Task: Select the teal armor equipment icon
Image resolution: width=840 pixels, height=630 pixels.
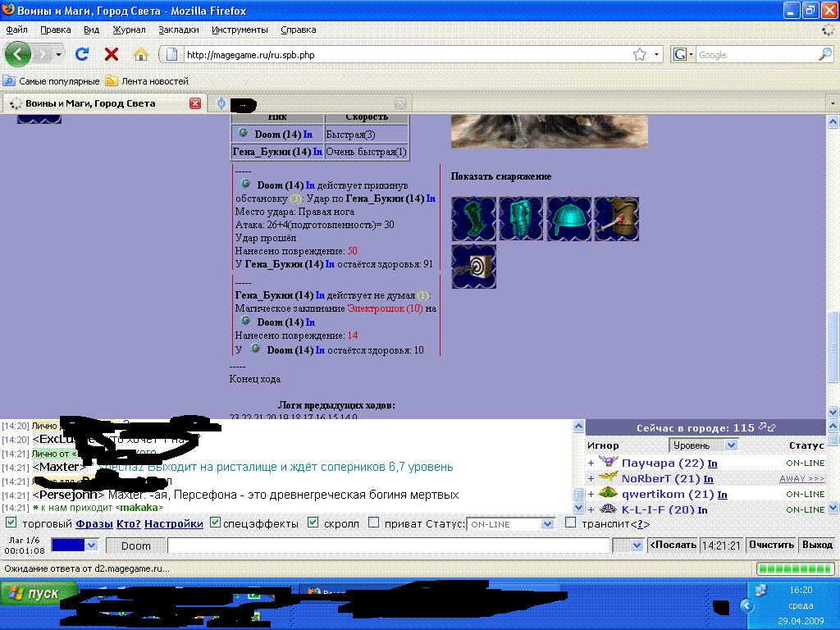Action: tap(521, 218)
